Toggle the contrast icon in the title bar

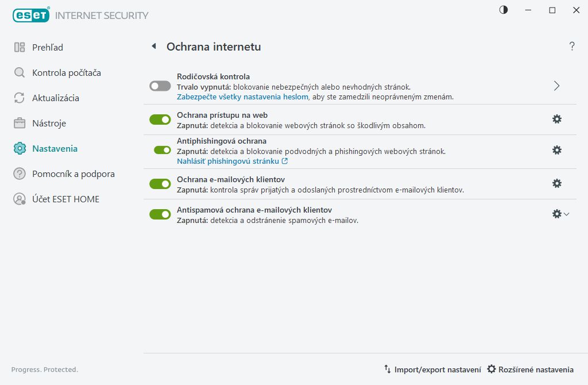click(x=503, y=10)
